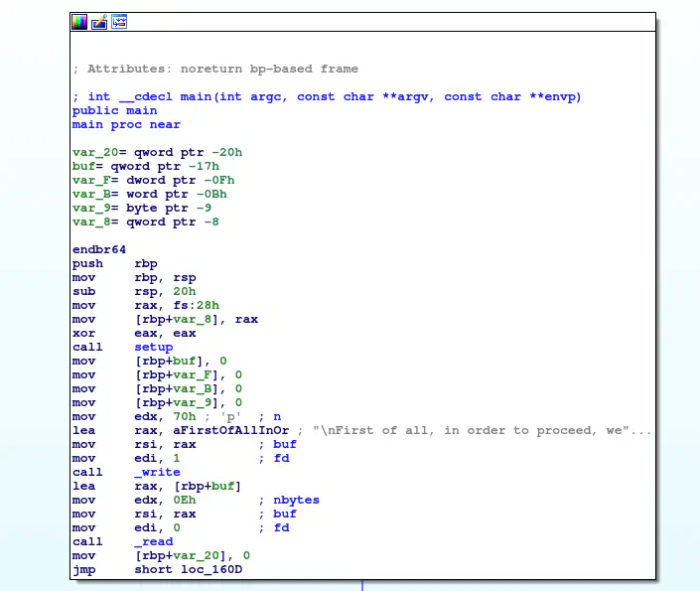
Task: Open the node color picker icon
Action: click(x=79, y=21)
